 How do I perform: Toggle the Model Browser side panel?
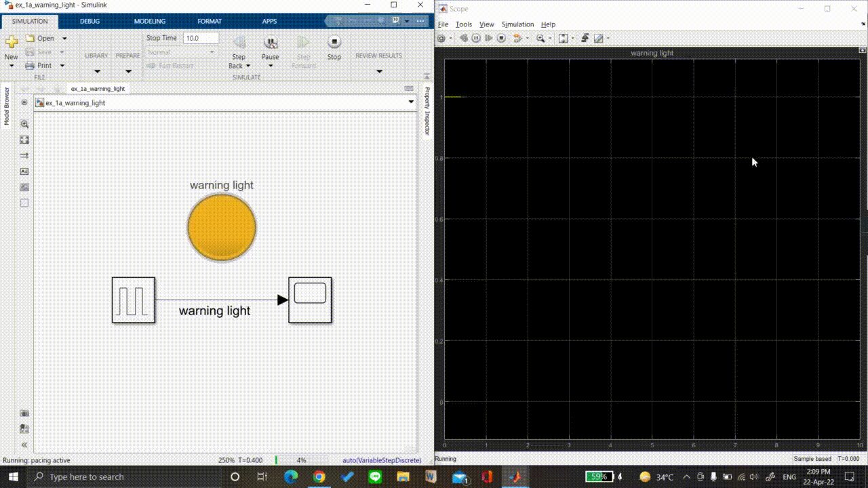click(7, 106)
